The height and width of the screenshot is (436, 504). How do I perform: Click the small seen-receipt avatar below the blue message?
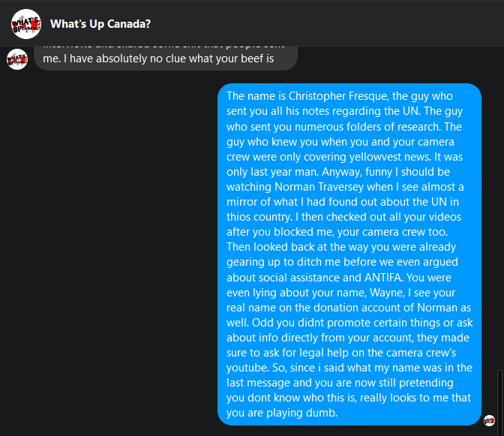[x=489, y=420]
